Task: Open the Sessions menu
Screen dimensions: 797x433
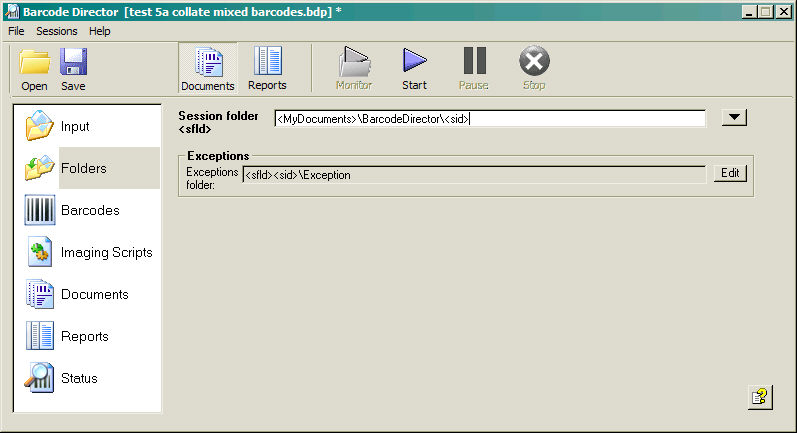Action: pos(56,31)
